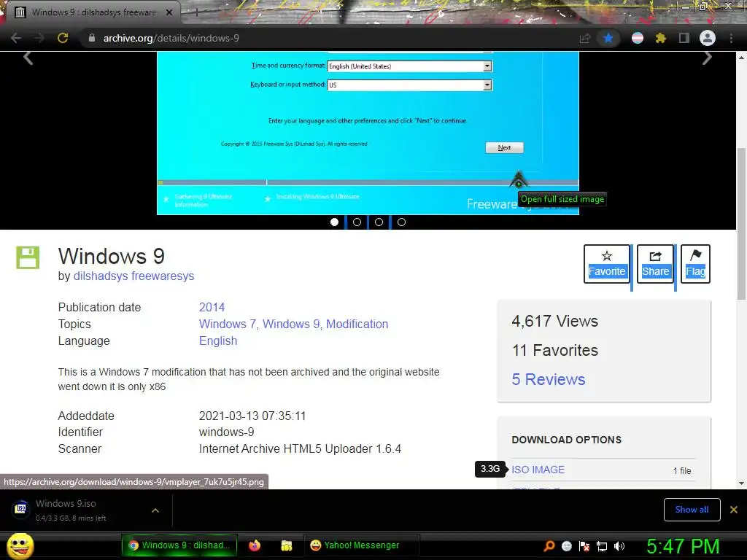This screenshot has height=560, width=747.
Task: Show next image in the carousel
Action: point(707,58)
